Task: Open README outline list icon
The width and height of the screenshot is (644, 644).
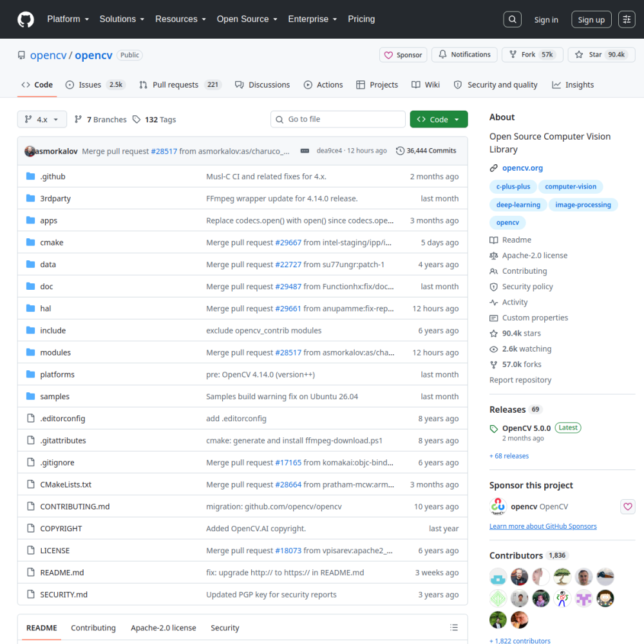Action: coord(454,627)
